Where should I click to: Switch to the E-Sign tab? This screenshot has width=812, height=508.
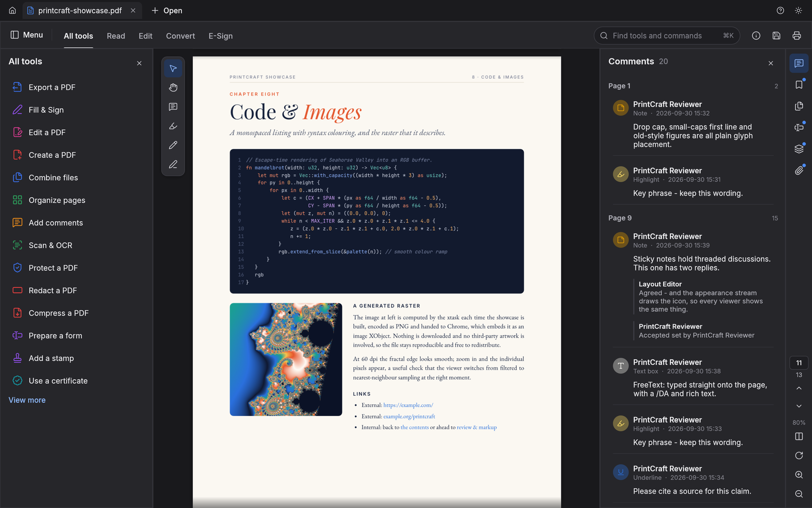point(220,36)
